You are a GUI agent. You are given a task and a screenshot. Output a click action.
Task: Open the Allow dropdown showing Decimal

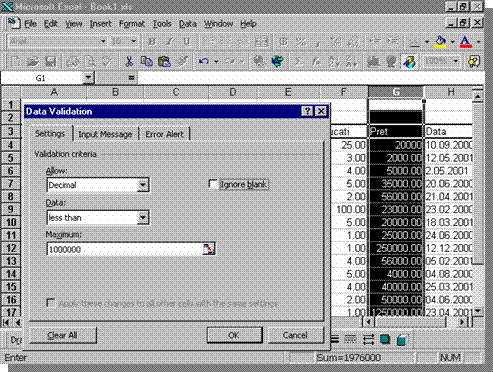click(143, 185)
